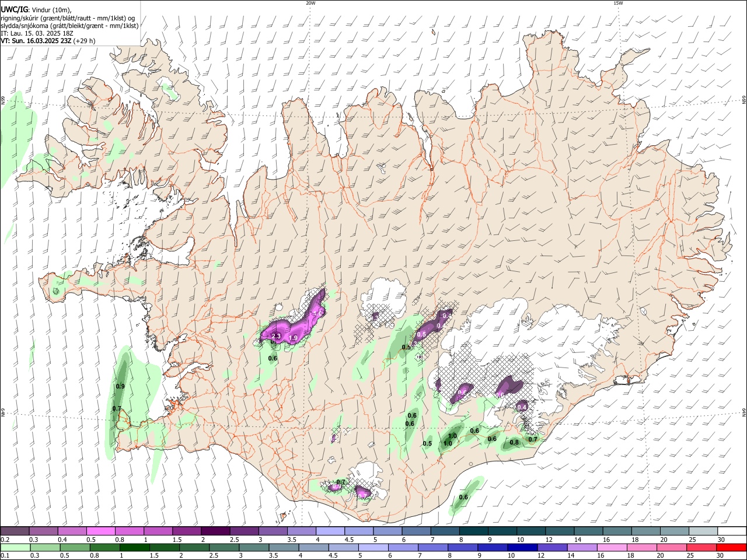This screenshot has width=747, height=560.
Task: Click the 'VT: Sun. 16.03.2025 23Z (+29 h)' line
Action: coord(48,41)
